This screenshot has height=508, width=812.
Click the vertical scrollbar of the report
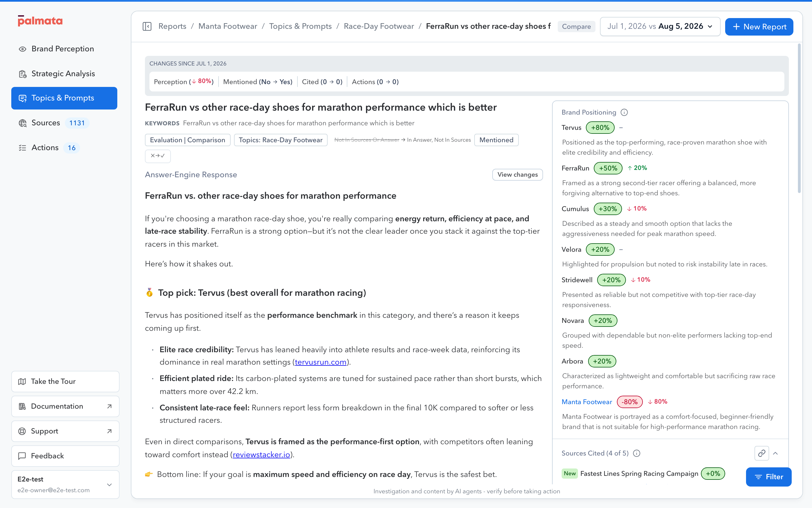coord(799,118)
